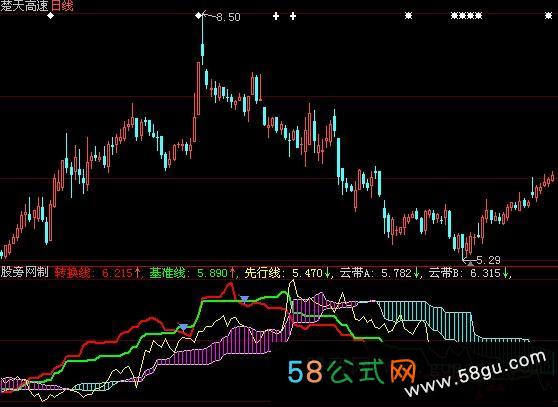Click the diamond marker beside the 8.50 peak
558x407 pixels.
(199, 15)
